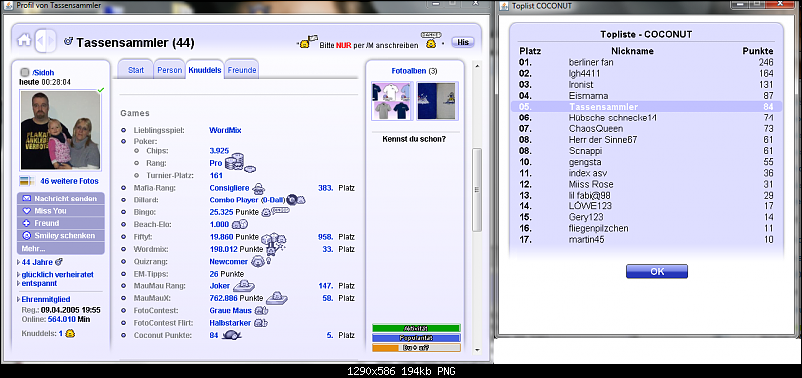Select the Knuddels tab

pos(205,70)
